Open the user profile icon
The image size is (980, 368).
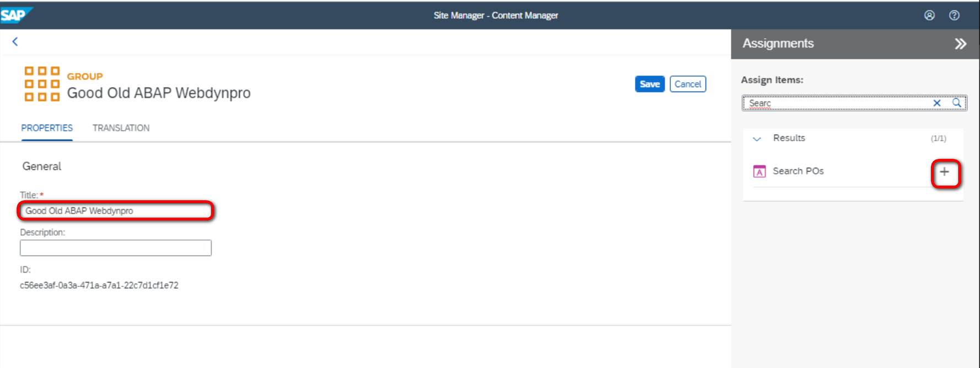(x=929, y=15)
